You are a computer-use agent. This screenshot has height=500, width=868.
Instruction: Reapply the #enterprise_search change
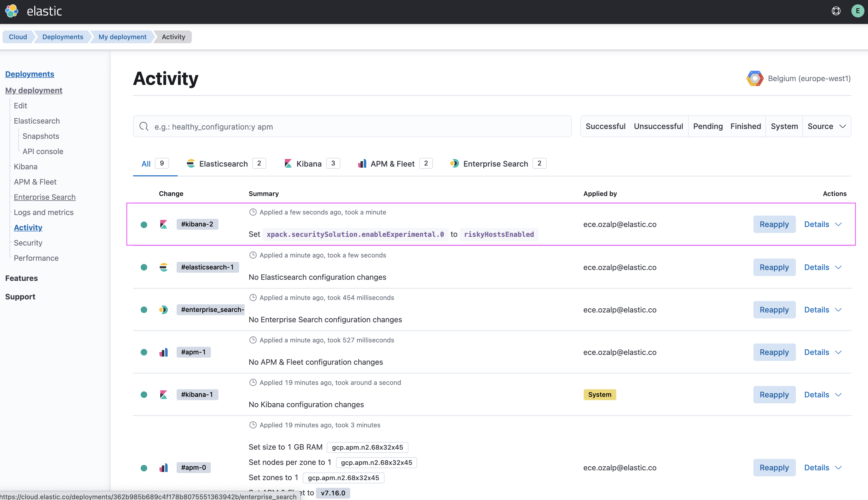[x=774, y=310]
